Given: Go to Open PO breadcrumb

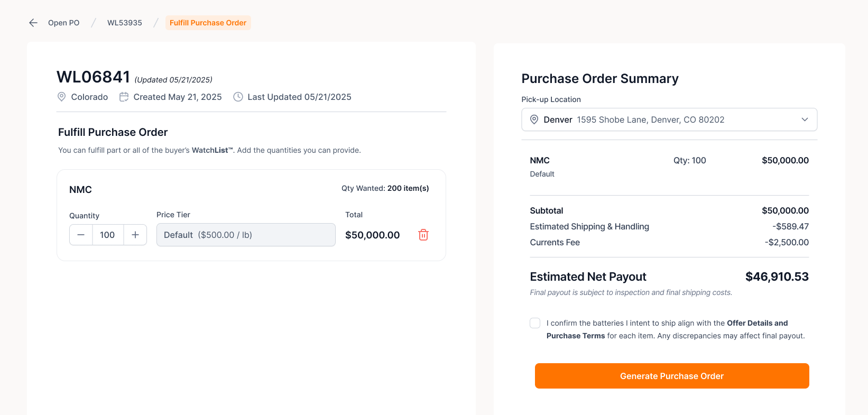Looking at the screenshot, I should (64, 23).
